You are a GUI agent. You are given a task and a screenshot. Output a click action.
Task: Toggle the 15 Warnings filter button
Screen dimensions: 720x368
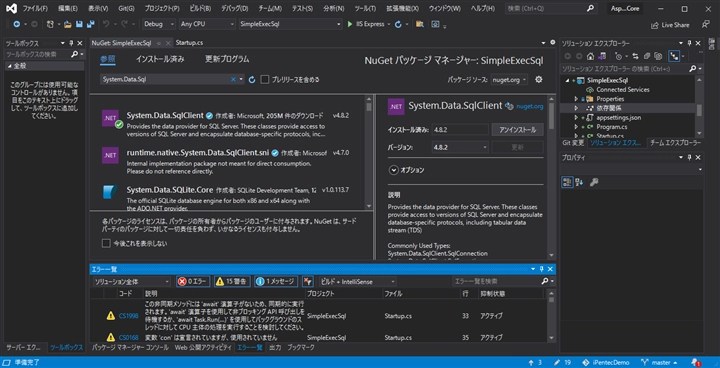[232, 281]
